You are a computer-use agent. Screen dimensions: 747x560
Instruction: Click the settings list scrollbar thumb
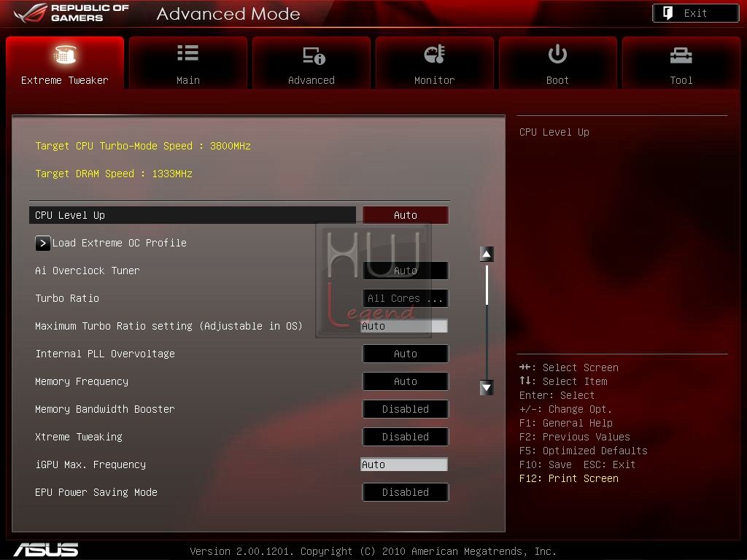(x=487, y=285)
